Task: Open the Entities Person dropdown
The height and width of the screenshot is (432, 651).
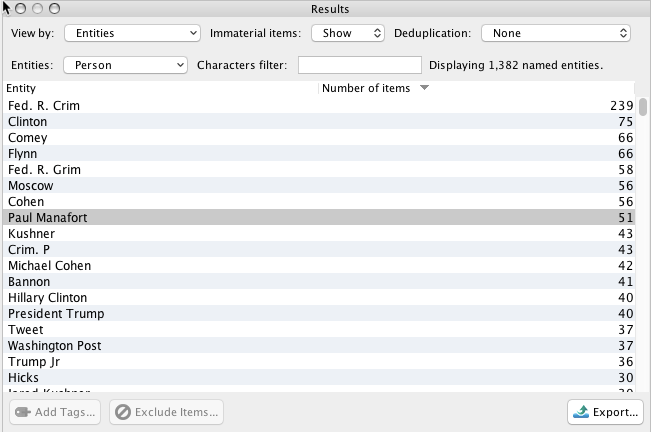Action: point(125,65)
